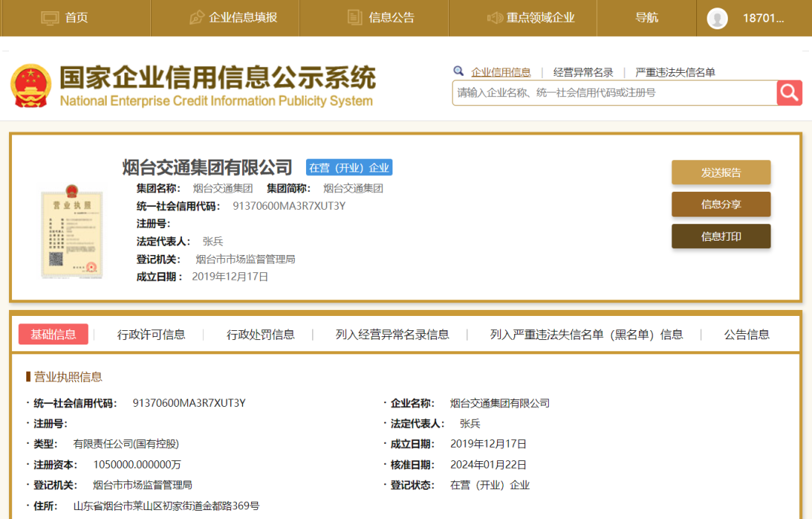The height and width of the screenshot is (519, 812).
Task: Click the 信息打印 button
Action: [720, 236]
